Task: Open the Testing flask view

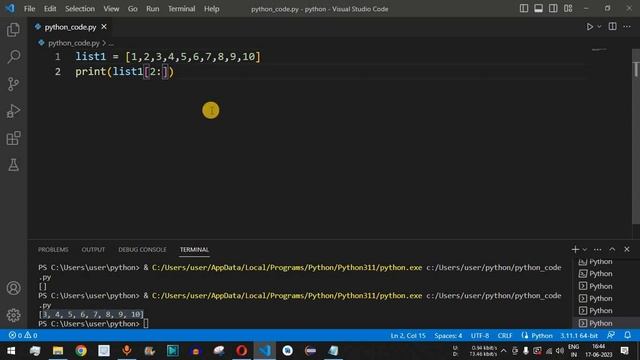Action: 13,165
